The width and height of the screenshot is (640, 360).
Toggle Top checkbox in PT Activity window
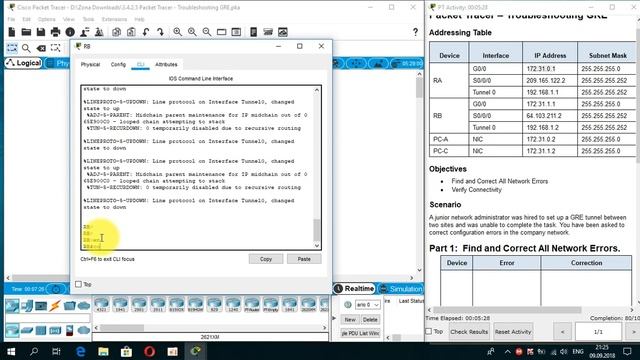[429, 331]
